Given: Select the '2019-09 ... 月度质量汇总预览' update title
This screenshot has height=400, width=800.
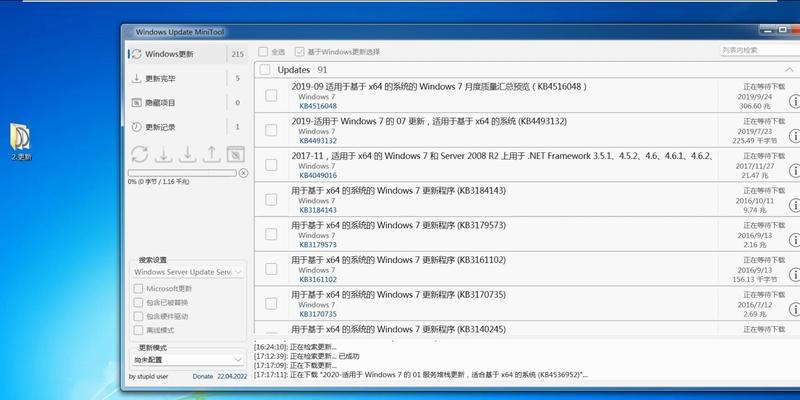Looking at the screenshot, I should (439, 87).
